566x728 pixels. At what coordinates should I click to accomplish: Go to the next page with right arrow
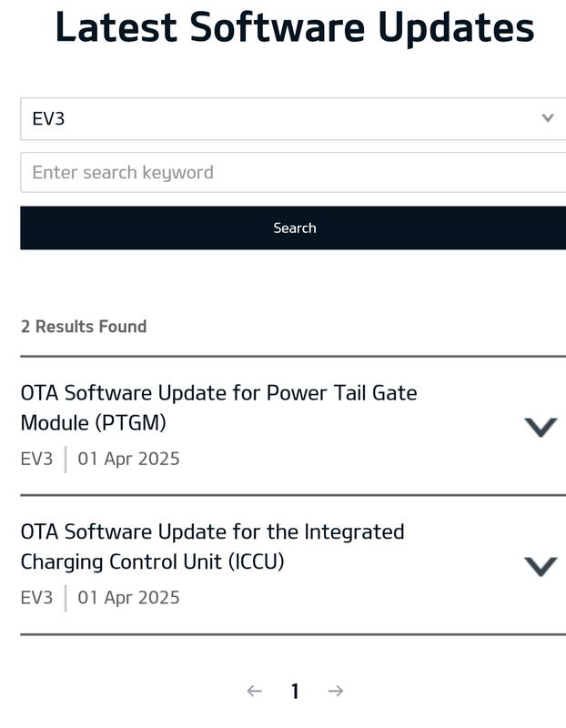(x=336, y=691)
